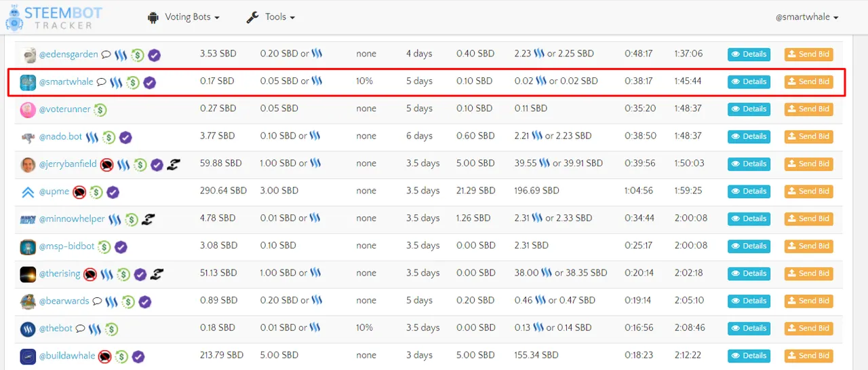
Task: Click Details for the @jerrybanfield row
Action: (x=749, y=164)
